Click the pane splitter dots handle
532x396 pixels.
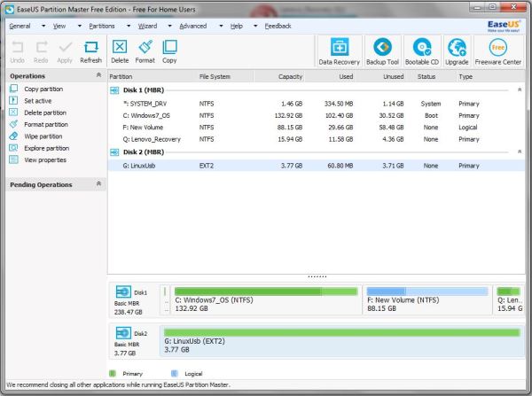tap(317, 276)
